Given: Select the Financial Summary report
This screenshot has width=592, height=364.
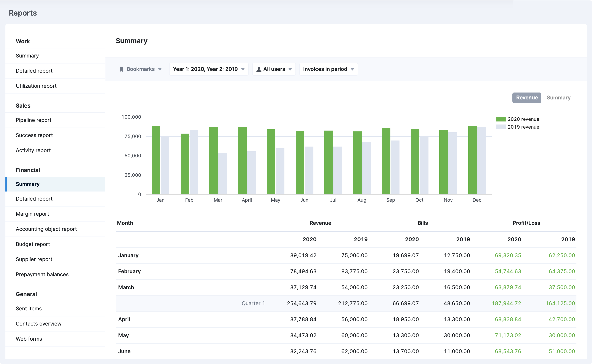Looking at the screenshot, I should [55, 184].
